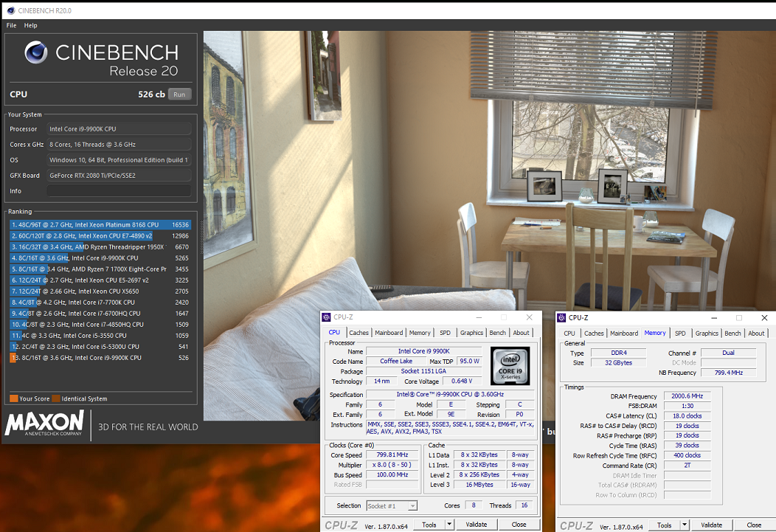Expand Tools dropdown arrow in left CPU-Z window

(449, 525)
